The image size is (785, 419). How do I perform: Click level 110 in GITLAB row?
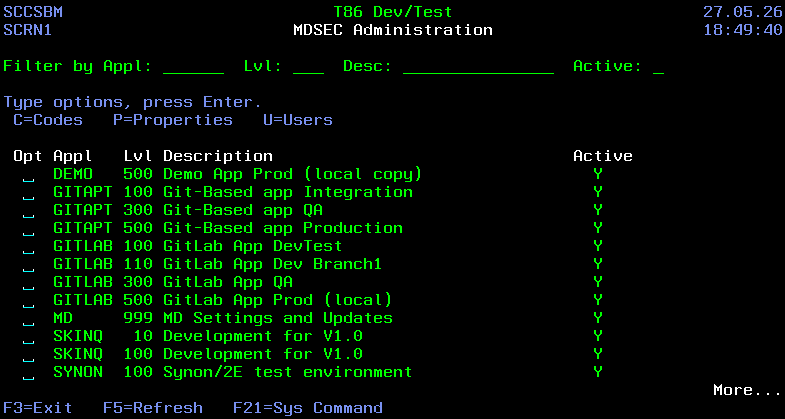(138, 264)
